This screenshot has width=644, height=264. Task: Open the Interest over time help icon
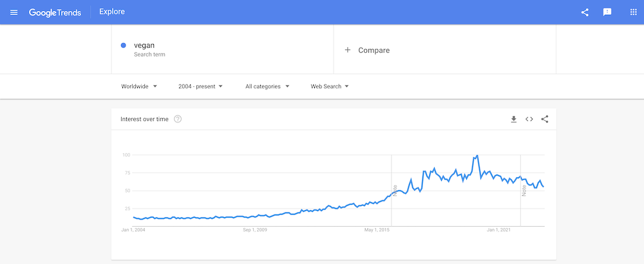(x=178, y=119)
